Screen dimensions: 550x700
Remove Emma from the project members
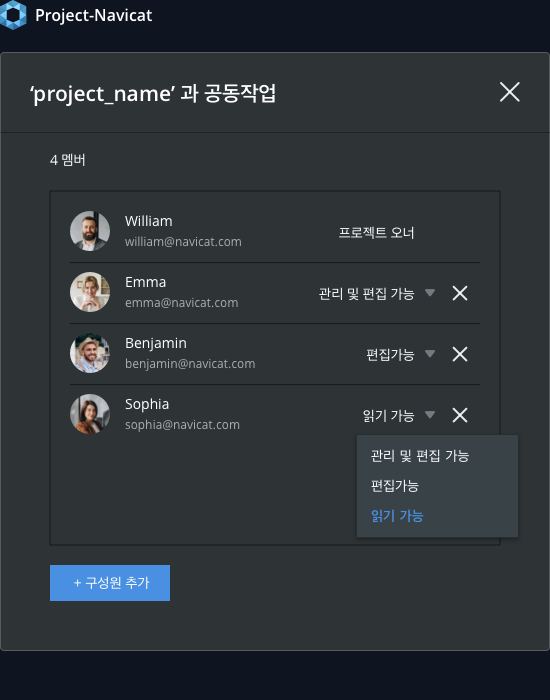point(460,293)
